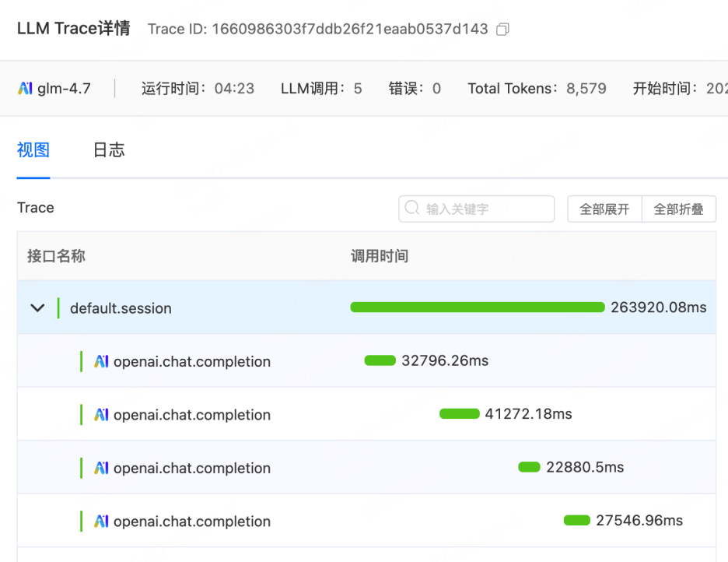Switch to the 视图 tab
Viewport: 728px width, 562px height.
pyautogui.click(x=33, y=150)
